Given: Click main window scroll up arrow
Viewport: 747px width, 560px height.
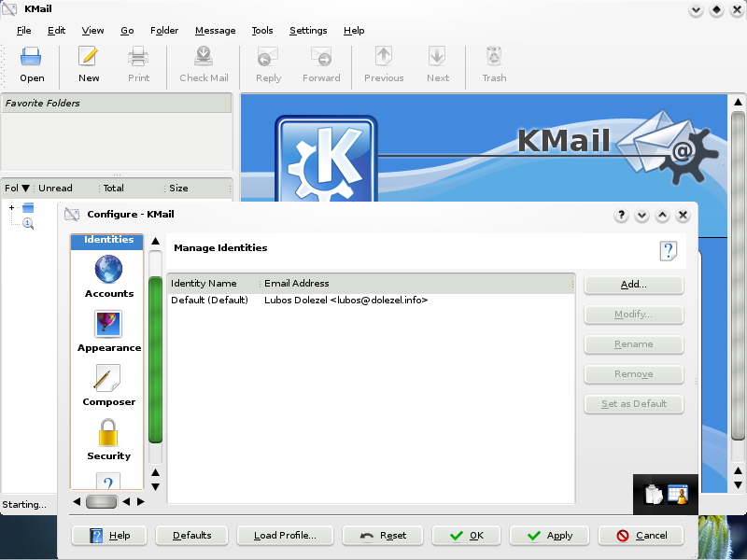Looking at the screenshot, I should coord(738,102).
